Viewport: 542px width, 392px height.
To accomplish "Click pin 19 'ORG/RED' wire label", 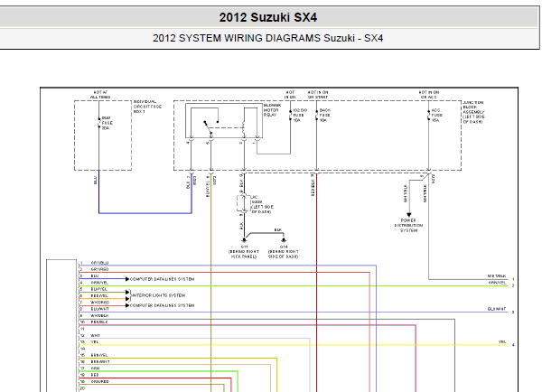I will click(100, 382).
